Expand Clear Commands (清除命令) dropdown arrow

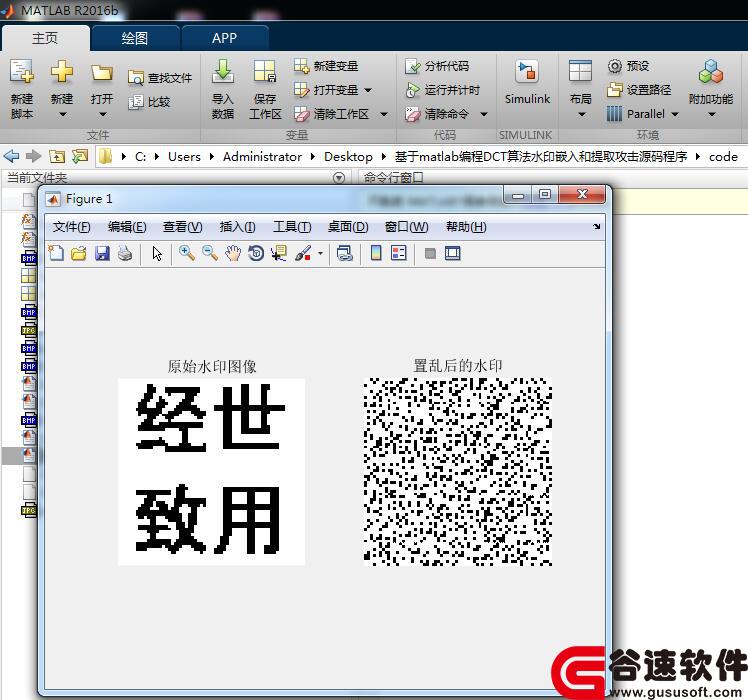click(x=484, y=114)
